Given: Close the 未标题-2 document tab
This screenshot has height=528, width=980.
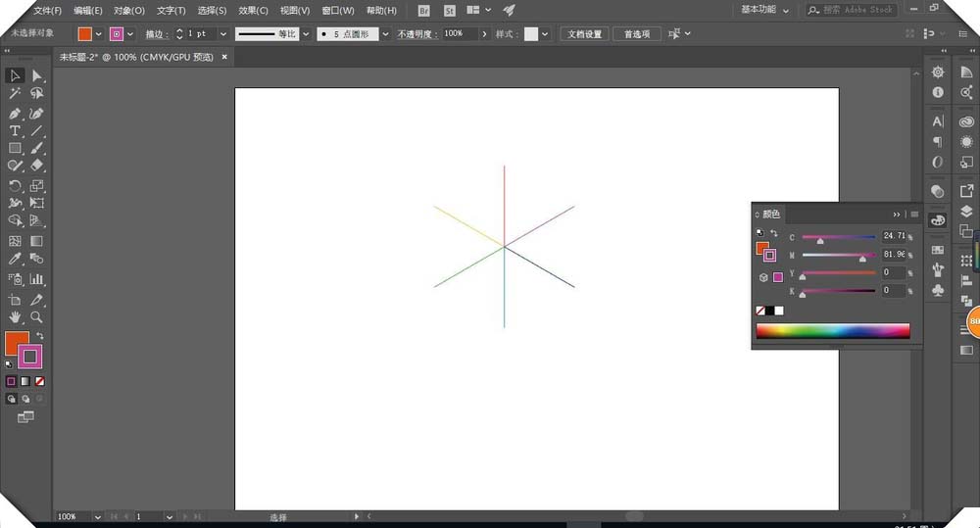Looking at the screenshot, I should point(224,57).
